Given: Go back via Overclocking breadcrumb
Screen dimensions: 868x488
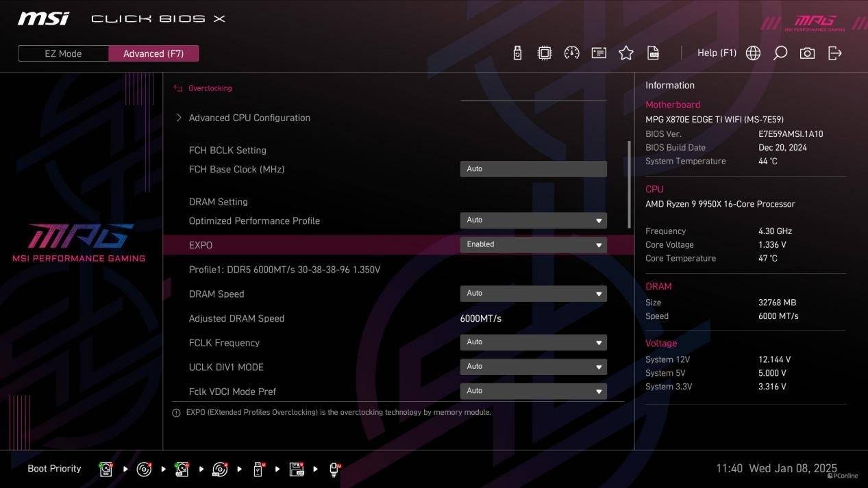Looking at the screenshot, I should (210, 88).
